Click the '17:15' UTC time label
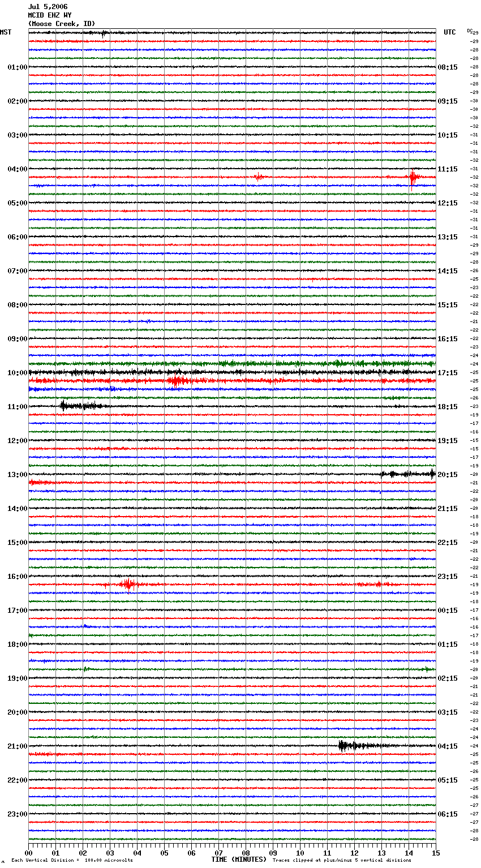The height and width of the screenshot is (868, 481). [x=448, y=373]
